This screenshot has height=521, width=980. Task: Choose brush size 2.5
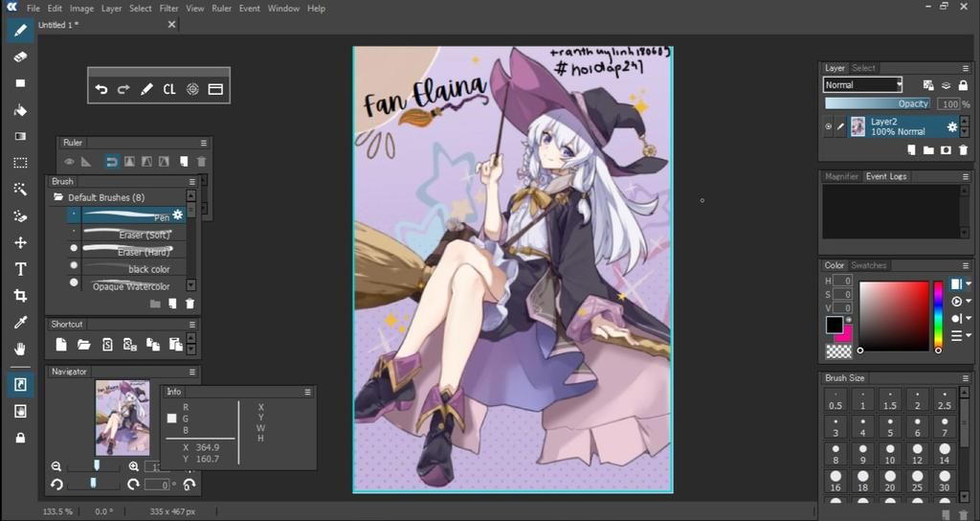click(945, 399)
